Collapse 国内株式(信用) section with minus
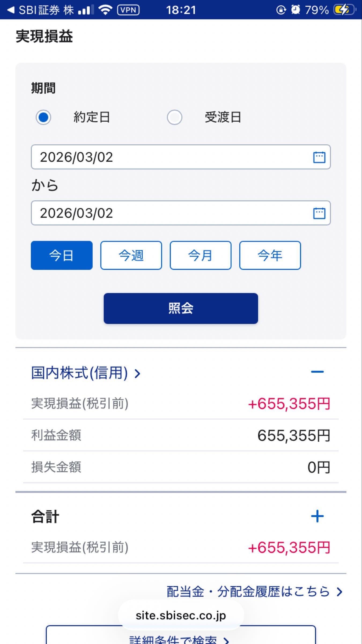The width and height of the screenshot is (362, 644). pos(317,372)
